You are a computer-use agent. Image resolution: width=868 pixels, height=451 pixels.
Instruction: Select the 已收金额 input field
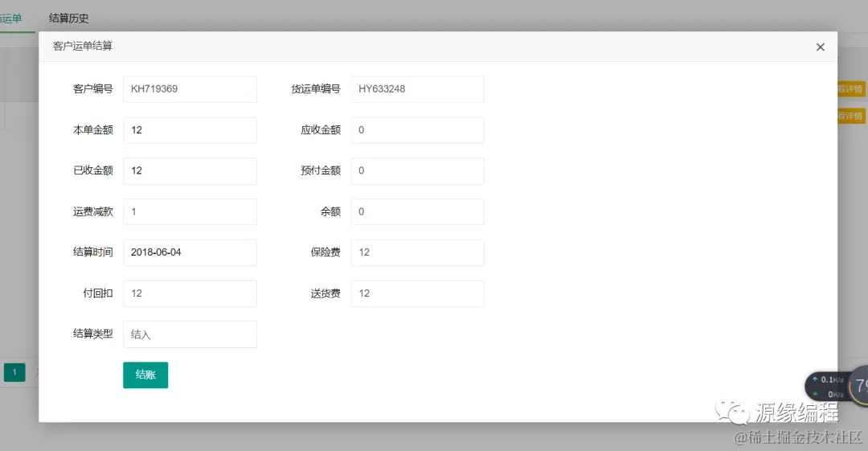tap(190, 170)
